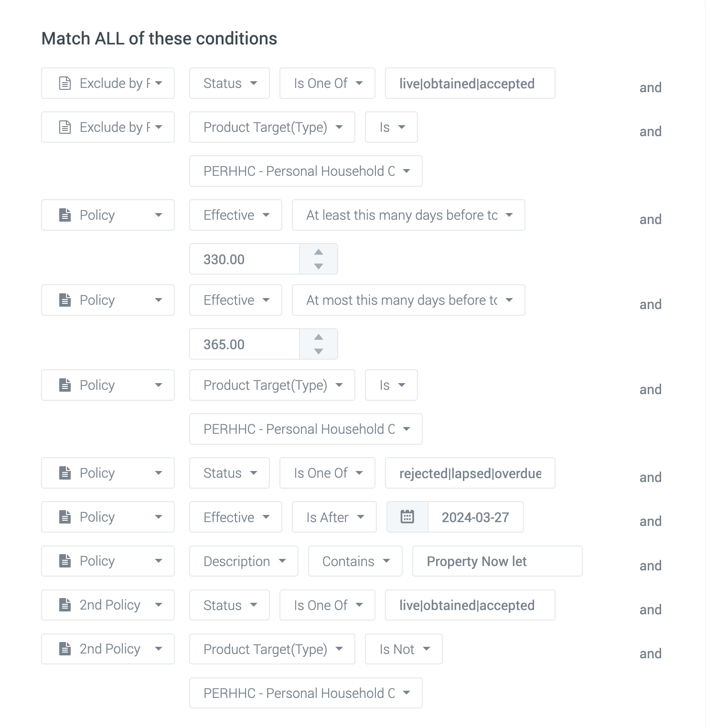Increase the 330.00 days value with up arrow
The height and width of the screenshot is (728, 706).
(319, 252)
